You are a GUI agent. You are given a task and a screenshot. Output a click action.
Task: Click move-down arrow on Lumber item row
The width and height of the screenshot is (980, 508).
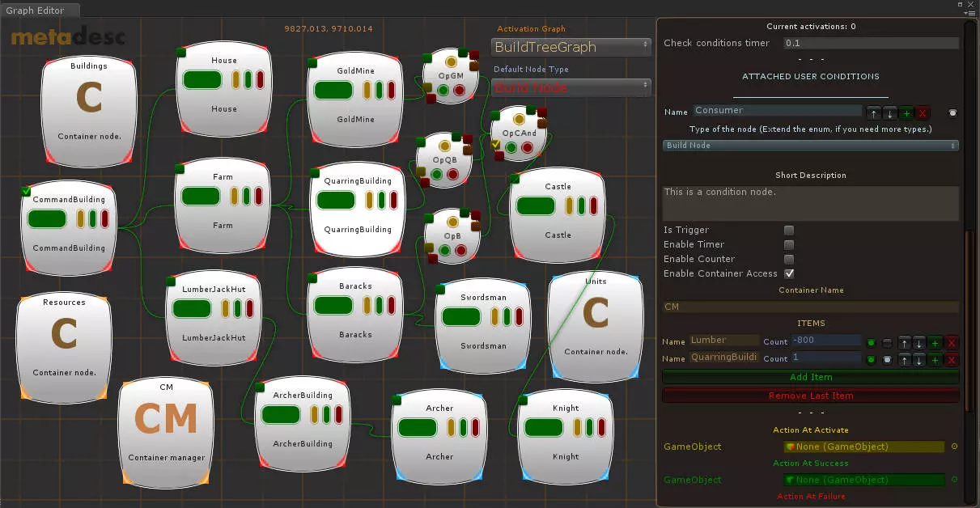918,343
